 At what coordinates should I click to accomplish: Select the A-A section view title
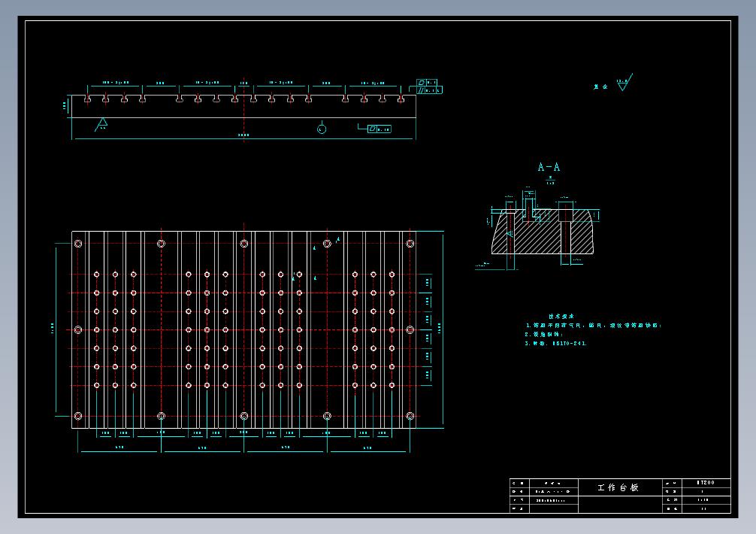pyautogui.click(x=549, y=167)
